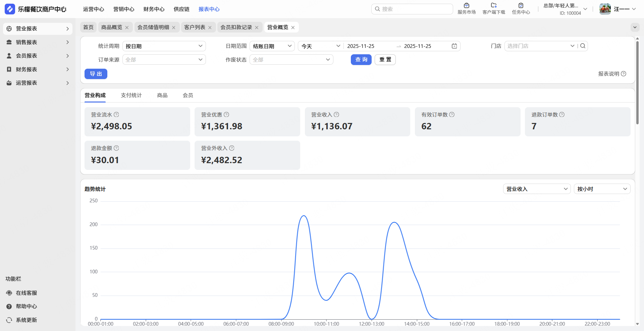Open the 财务中心 menu

154,9
